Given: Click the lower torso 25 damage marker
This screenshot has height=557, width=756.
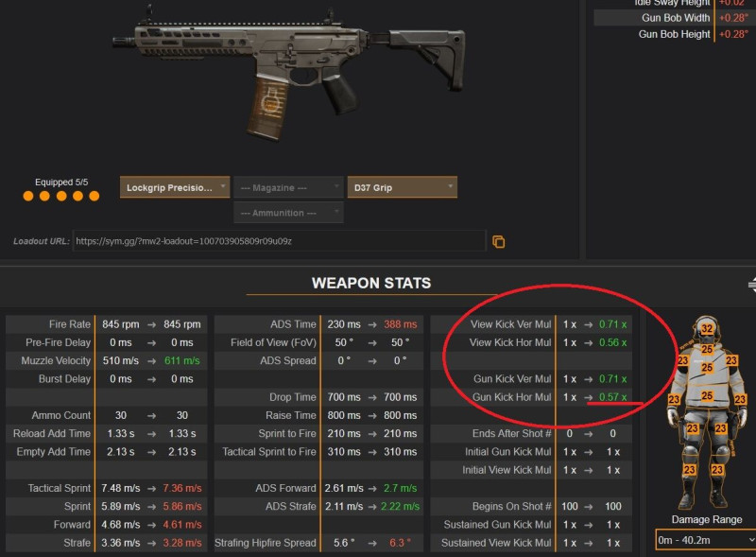Looking at the screenshot, I should point(707,396).
